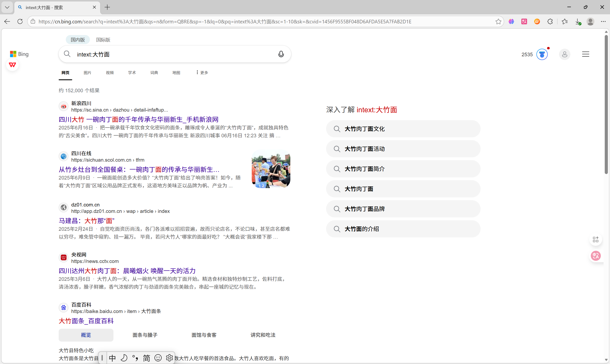
Task: Open the emoji picker on the IME bar
Action: [158, 358]
